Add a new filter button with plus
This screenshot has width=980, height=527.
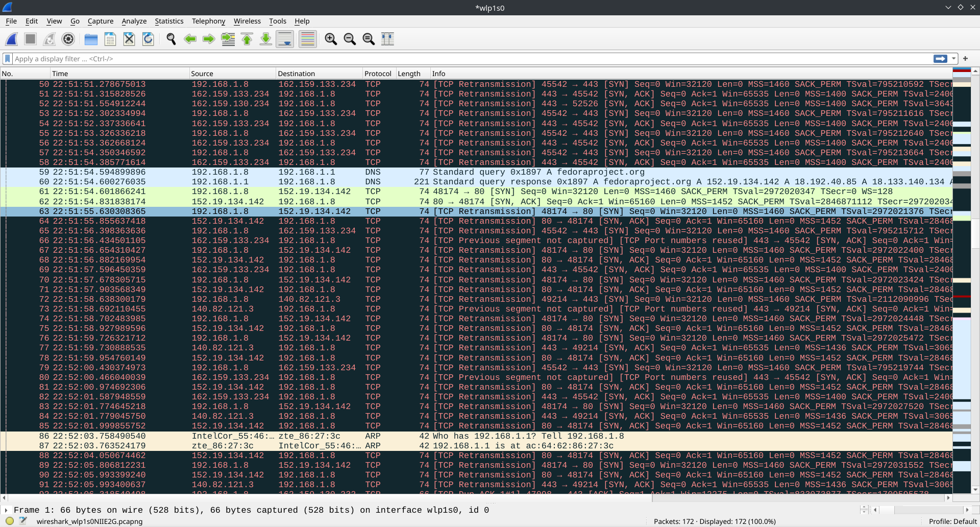pos(965,59)
